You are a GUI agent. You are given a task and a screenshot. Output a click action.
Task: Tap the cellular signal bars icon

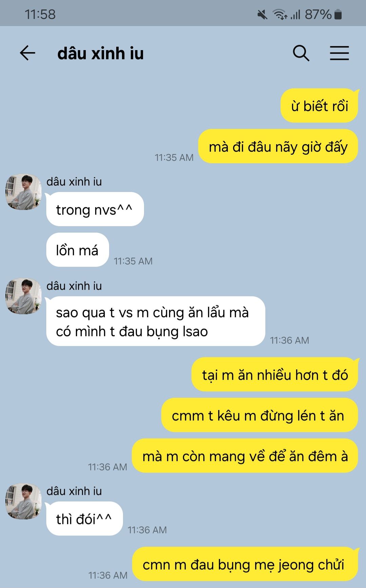[x=296, y=15]
